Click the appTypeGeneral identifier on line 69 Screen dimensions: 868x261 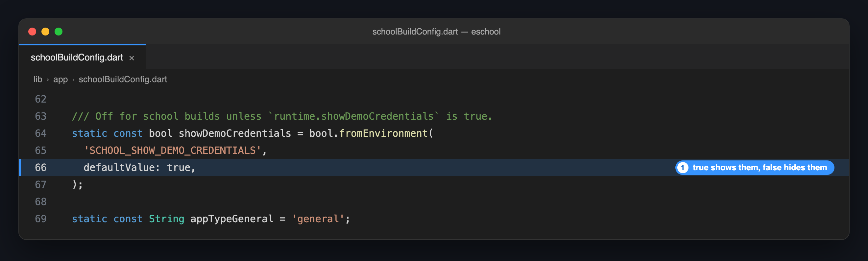(232, 219)
